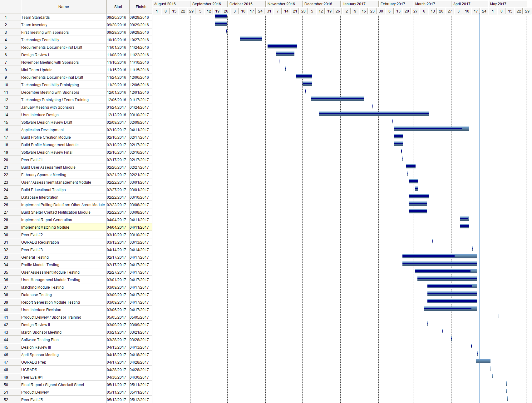Click the November 2016 timeline header
The image size is (532, 403).
284,4
